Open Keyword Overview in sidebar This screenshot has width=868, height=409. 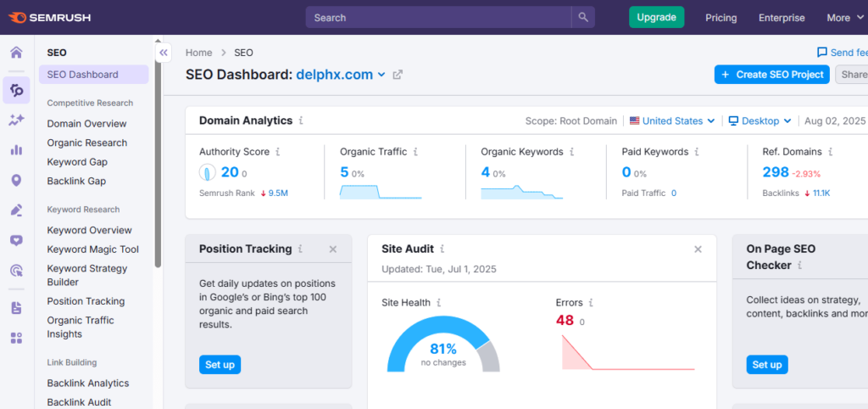click(90, 230)
